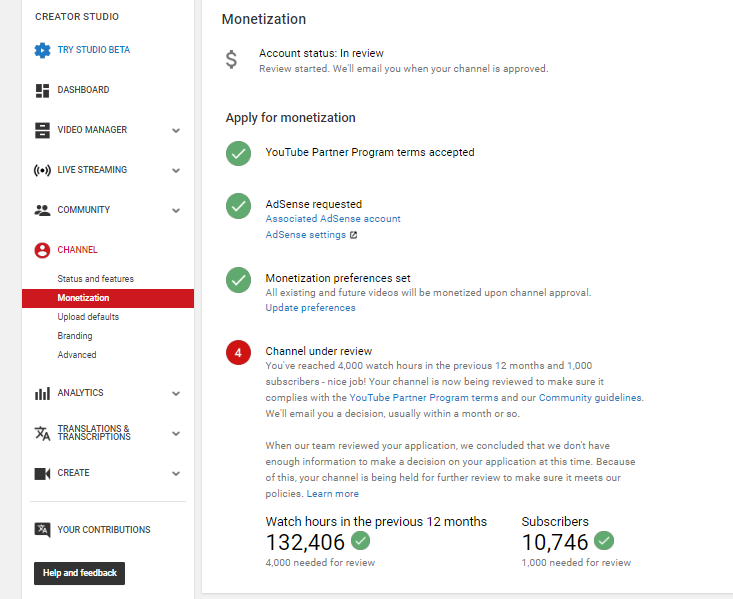
Task: Open Live Streaming section label
Action: [92, 170]
